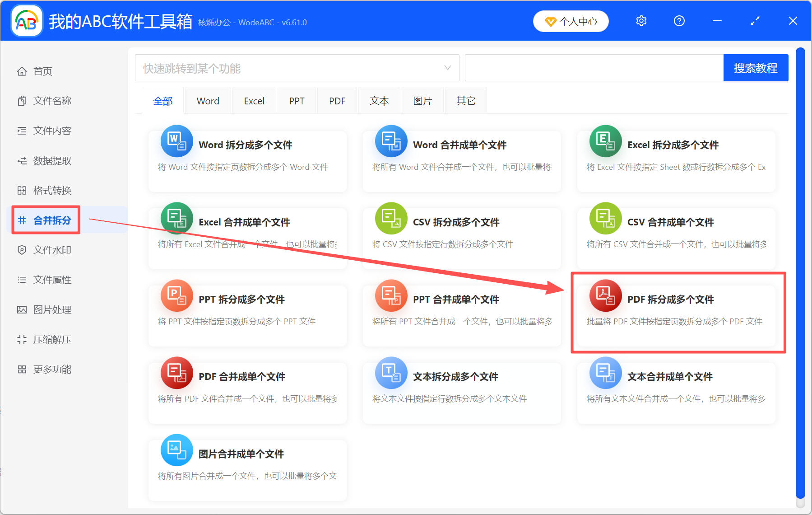Switch to the PDF filter tab

[337, 100]
